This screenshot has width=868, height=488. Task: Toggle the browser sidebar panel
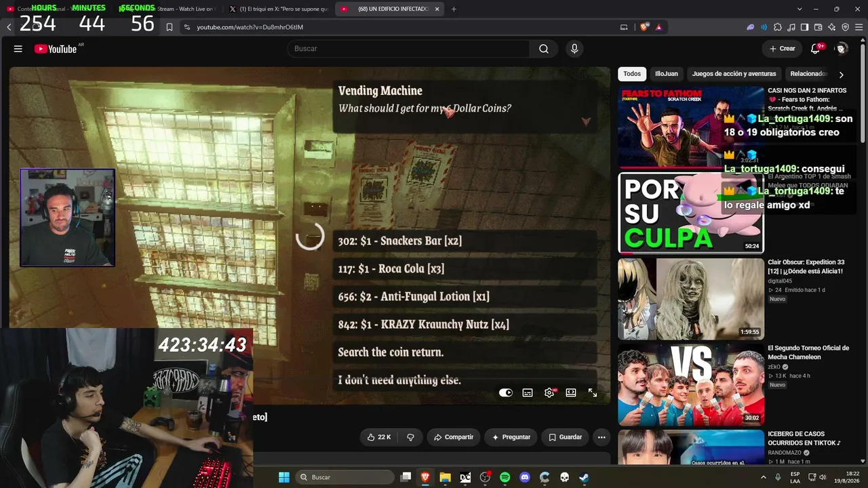[x=804, y=27]
